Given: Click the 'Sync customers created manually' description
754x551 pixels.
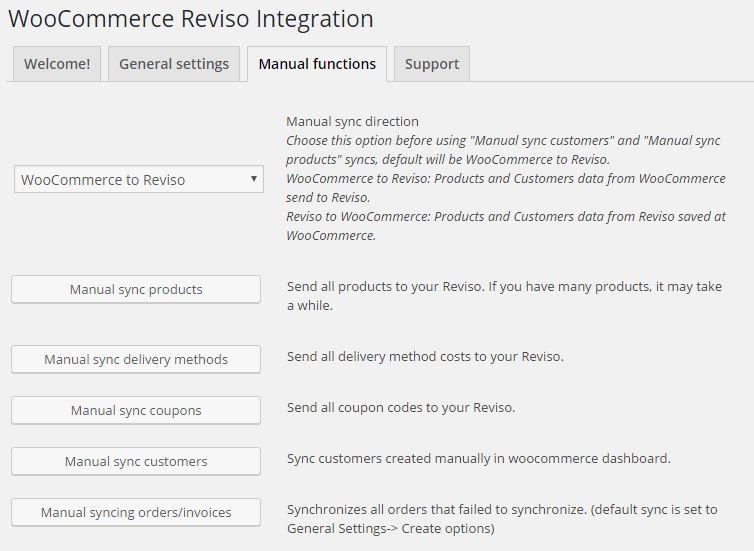Looking at the screenshot, I should tap(478, 459).
